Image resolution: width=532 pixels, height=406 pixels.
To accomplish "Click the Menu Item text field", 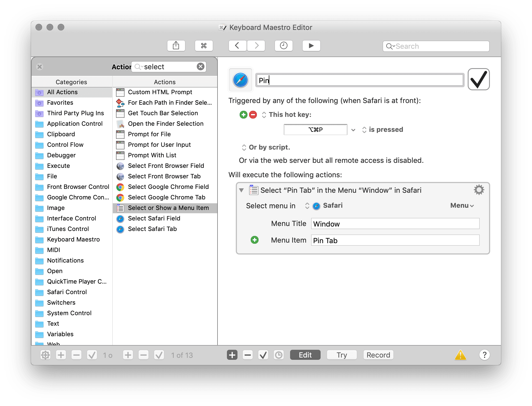I will [395, 240].
